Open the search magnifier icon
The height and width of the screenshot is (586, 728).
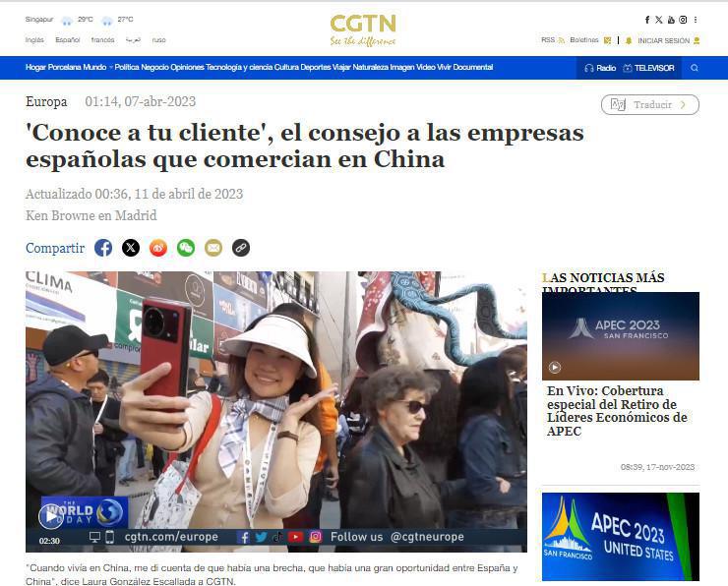695,68
